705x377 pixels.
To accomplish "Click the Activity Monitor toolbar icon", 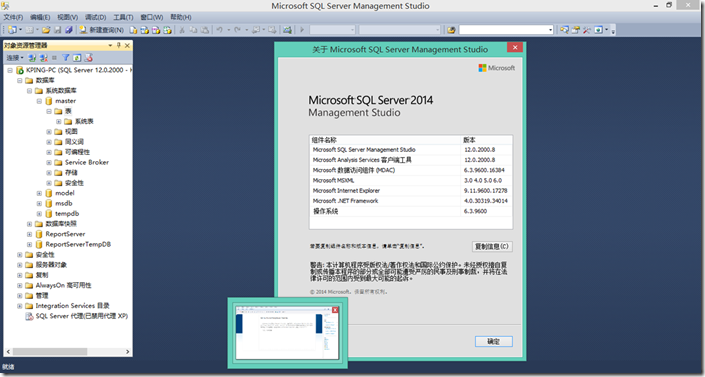I will click(287, 30).
